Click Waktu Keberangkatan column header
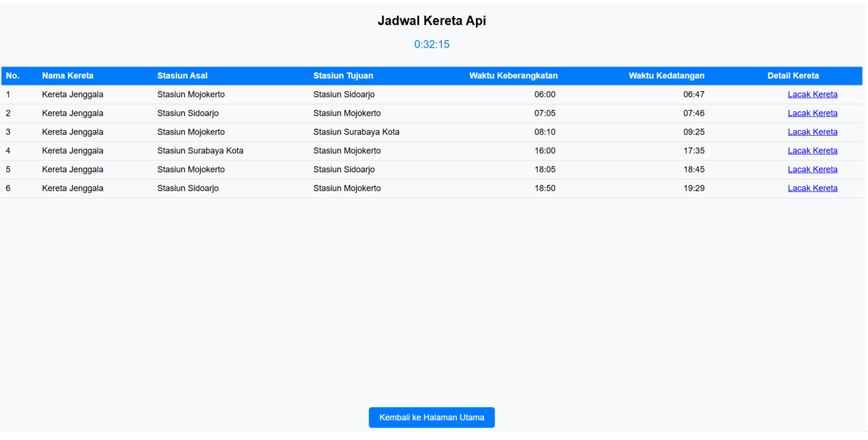 (x=513, y=76)
